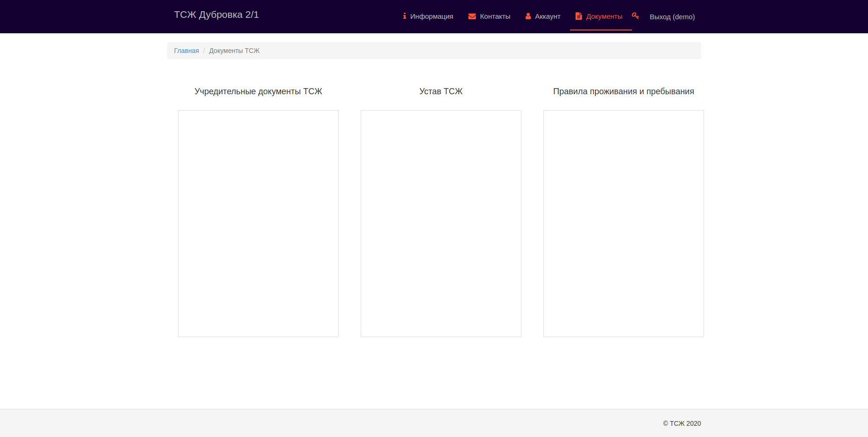Go to the Аккаунт page
The image size is (868, 437).
click(542, 16)
